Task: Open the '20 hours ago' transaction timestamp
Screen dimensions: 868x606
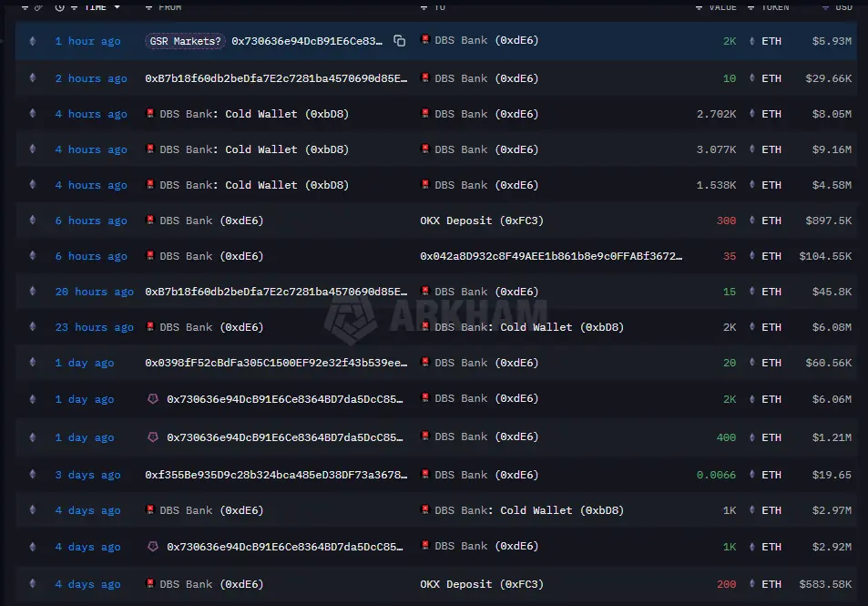Action: point(94,292)
